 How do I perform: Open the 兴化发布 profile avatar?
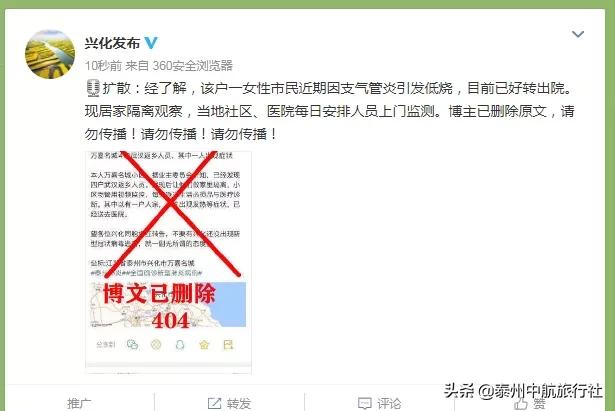(50, 54)
